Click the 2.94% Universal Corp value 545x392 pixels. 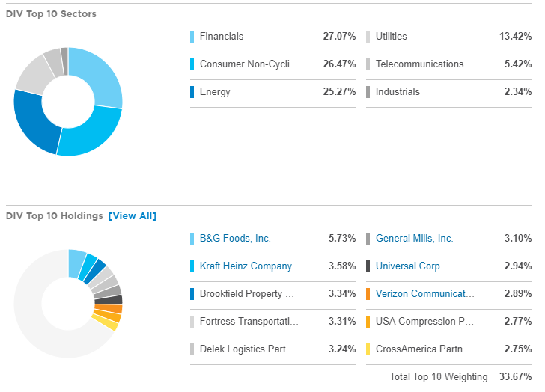tap(518, 266)
